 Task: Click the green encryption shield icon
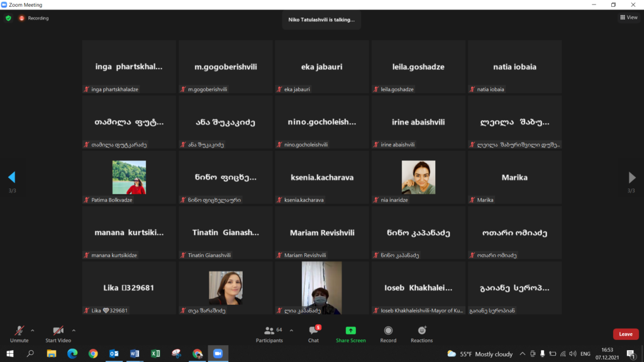click(8, 18)
